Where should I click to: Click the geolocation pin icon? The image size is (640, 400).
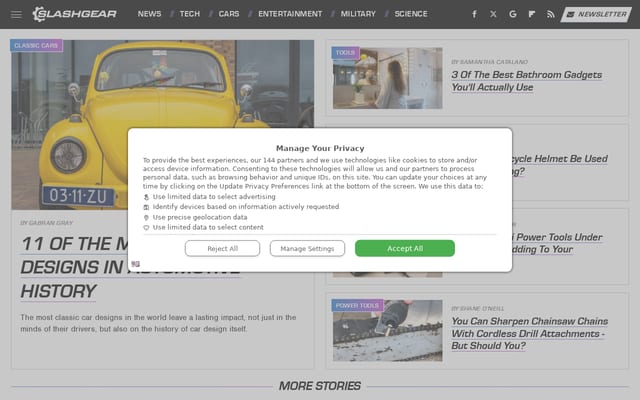point(146,218)
